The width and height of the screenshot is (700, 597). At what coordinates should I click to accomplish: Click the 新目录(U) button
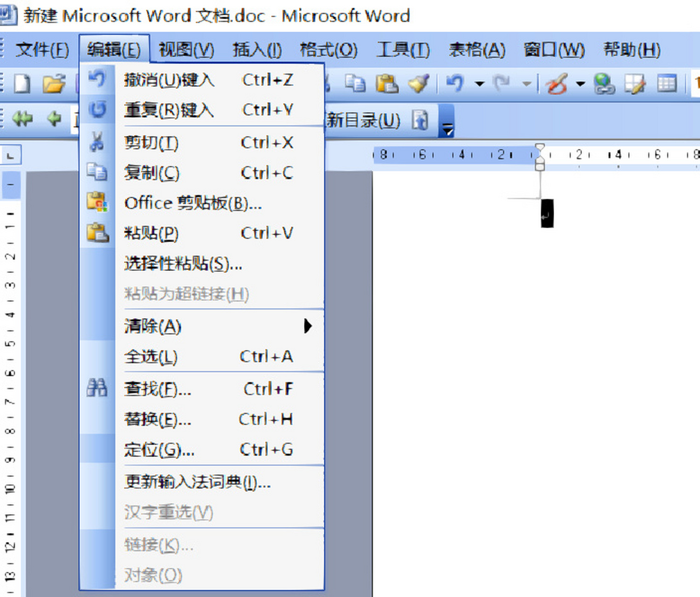point(364,120)
